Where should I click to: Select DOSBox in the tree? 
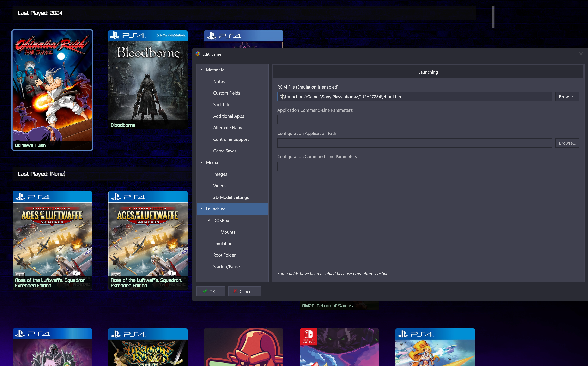[x=221, y=220]
